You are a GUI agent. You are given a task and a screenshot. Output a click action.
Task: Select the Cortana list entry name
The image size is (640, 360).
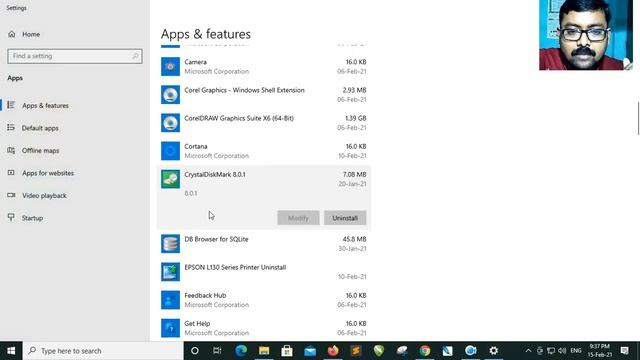pos(196,147)
